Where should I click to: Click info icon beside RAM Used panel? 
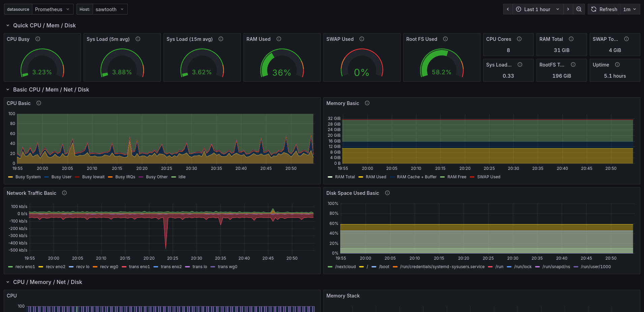coord(279,39)
